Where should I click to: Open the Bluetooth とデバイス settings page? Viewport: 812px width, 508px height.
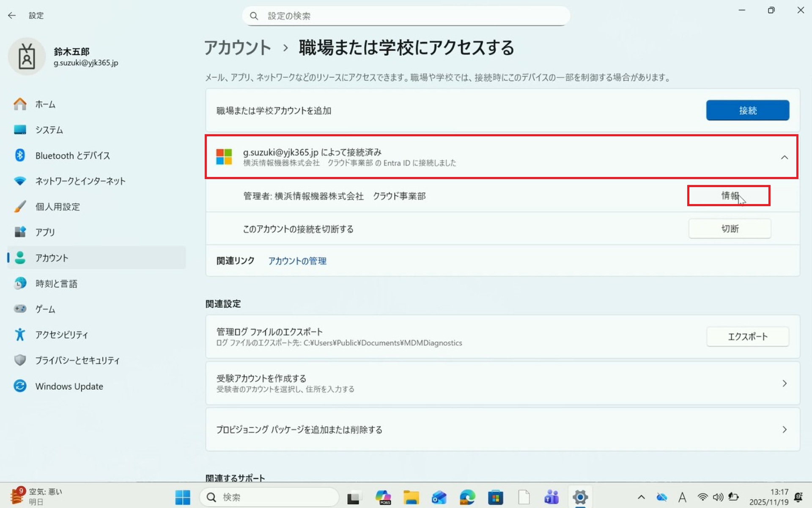pos(72,155)
